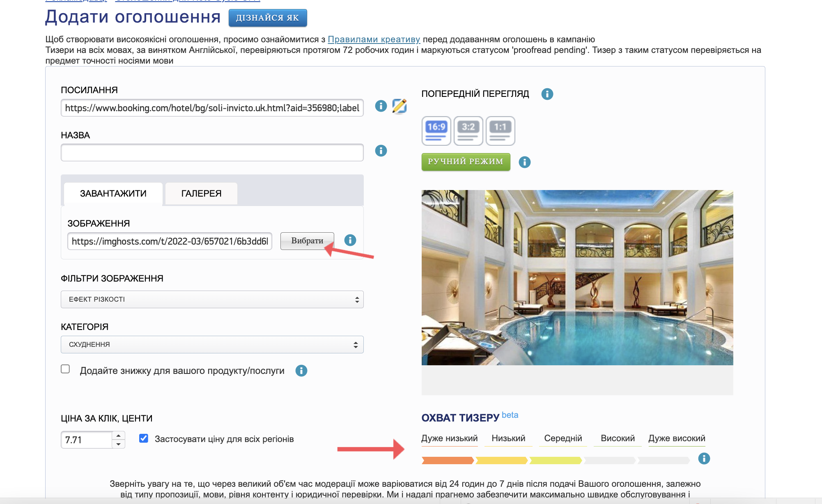
Task: Open the ЕФЕКТ РІЗКОСТІ image filter dropdown
Action: click(212, 300)
